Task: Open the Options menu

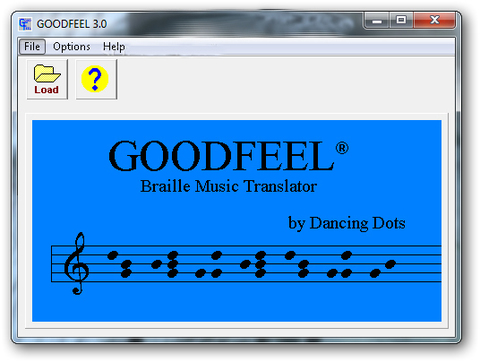Action: tap(72, 47)
